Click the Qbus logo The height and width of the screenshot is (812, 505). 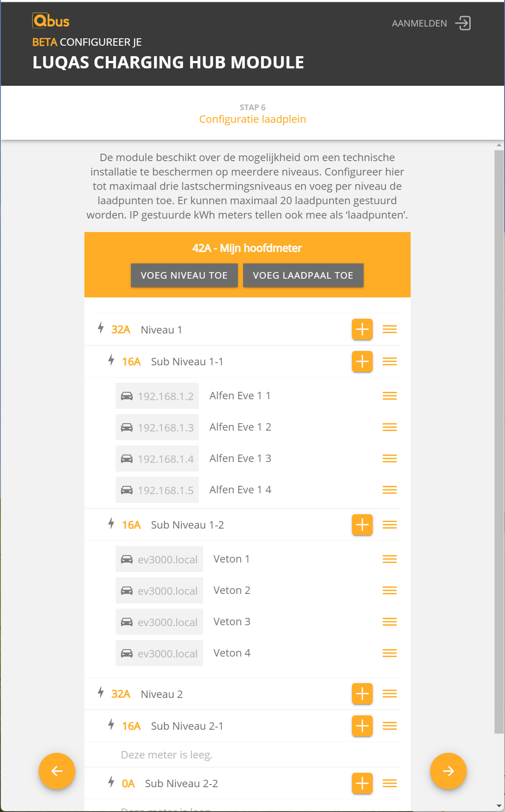coord(51,21)
